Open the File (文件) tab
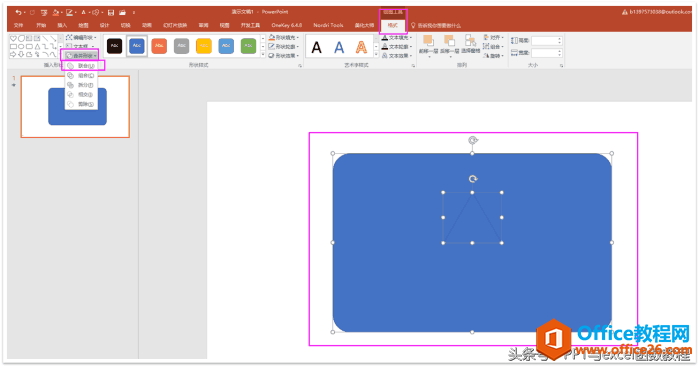Viewport: 699px width, 367px height. click(x=18, y=25)
